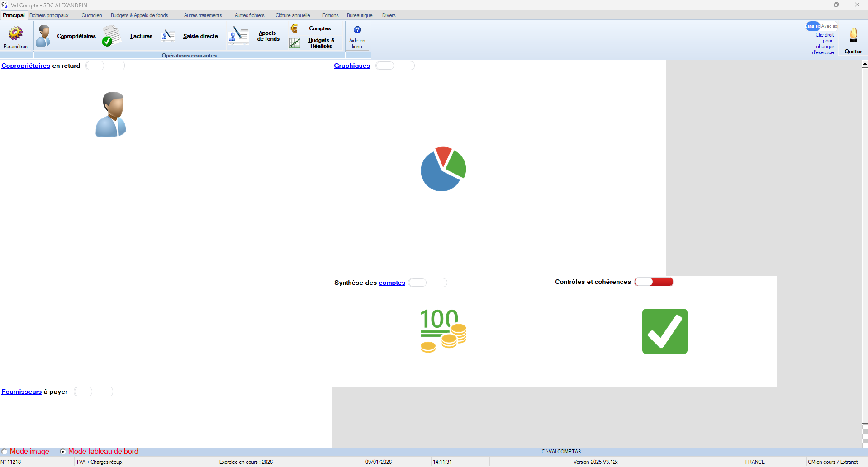
Task: Switch the Sans/Avec solde exercise slider
Action: click(x=821, y=26)
